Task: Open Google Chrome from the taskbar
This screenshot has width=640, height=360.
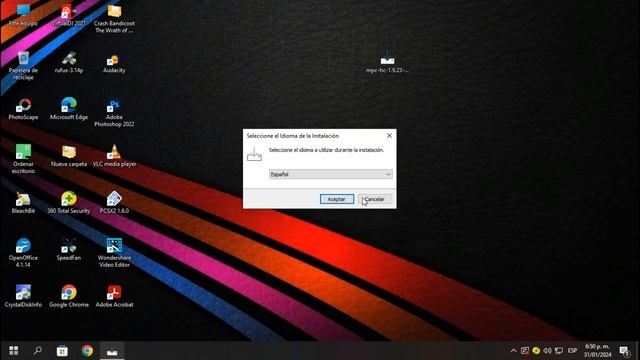Action: [x=87, y=351]
